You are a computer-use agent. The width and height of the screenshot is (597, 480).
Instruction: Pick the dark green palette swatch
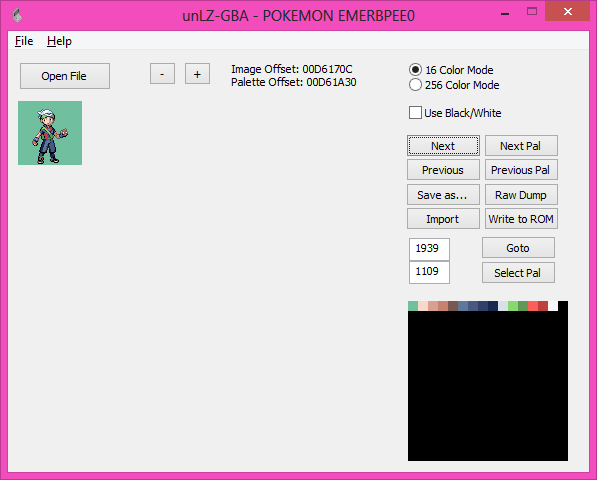(x=523, y=306)
